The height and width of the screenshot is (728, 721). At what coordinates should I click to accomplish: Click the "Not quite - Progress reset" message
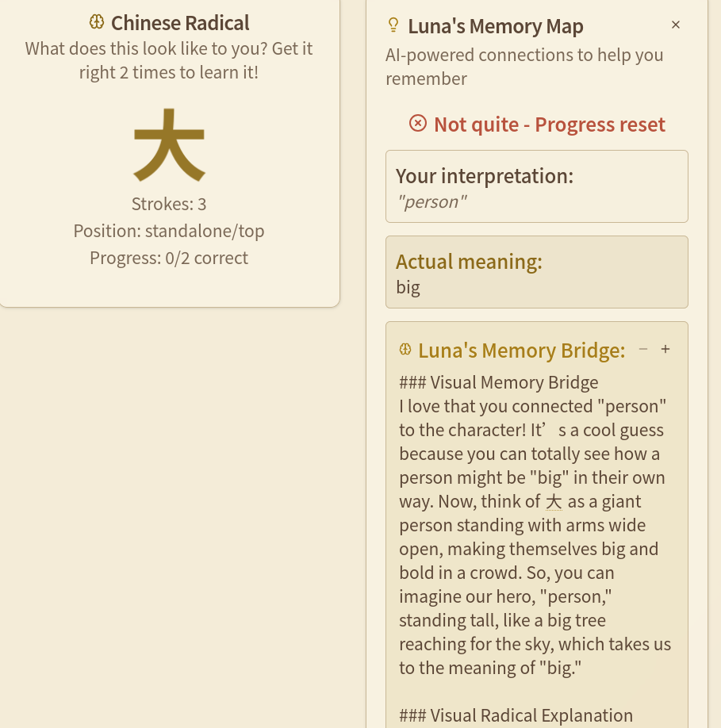click(549, 125)
